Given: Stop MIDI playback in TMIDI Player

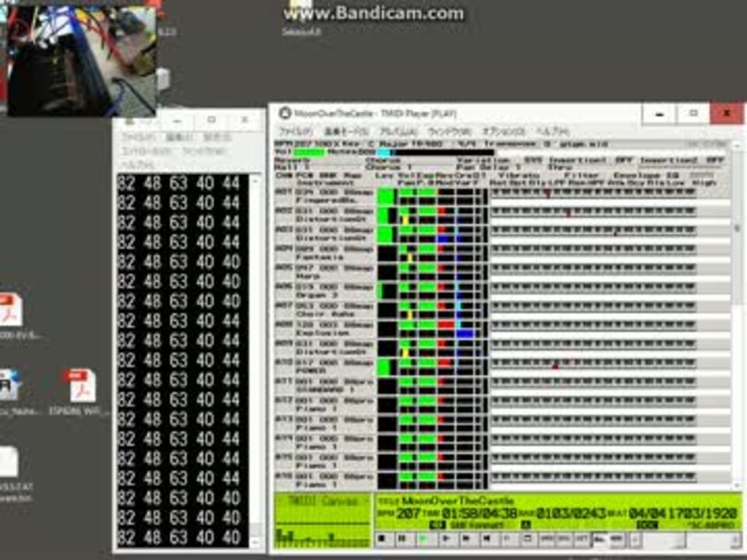Looking at the screenshot, I should point(381,538).
